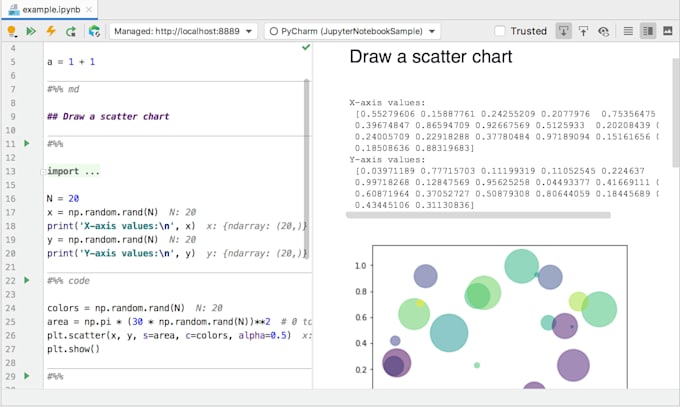Open Managed server localhost:8889 dropdown
Viewport: 680px width, 407px height.
183,31
